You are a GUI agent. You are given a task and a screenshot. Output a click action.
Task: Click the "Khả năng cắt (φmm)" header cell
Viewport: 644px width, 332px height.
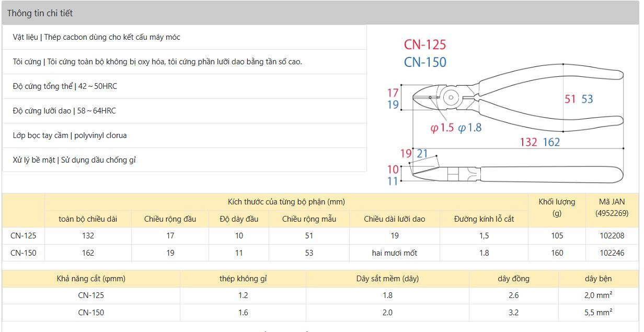(x=91, y=279)
